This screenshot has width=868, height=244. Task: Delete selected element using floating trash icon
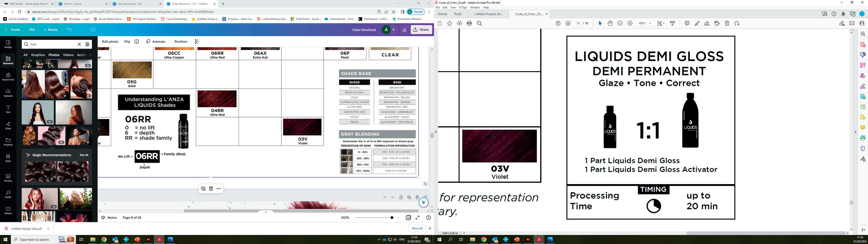point(211,188)
